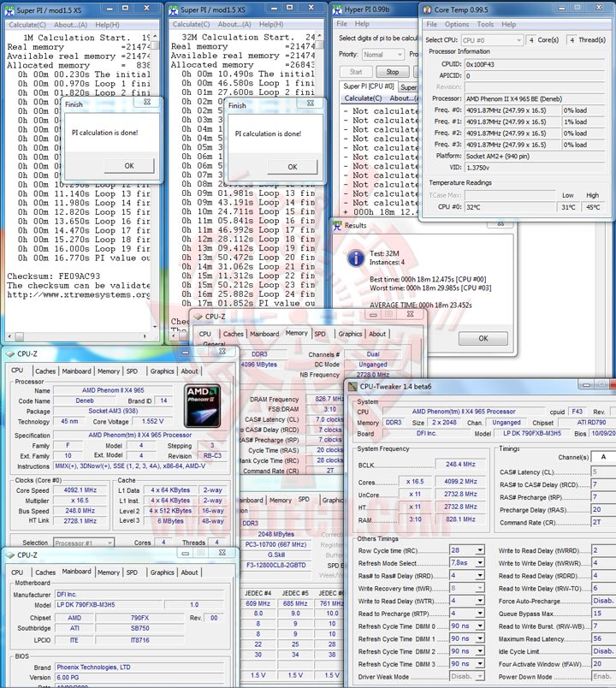Click OK in the 1M Finish dialog
This screenshot has width=616, height=688.
(x=129, y=166)
